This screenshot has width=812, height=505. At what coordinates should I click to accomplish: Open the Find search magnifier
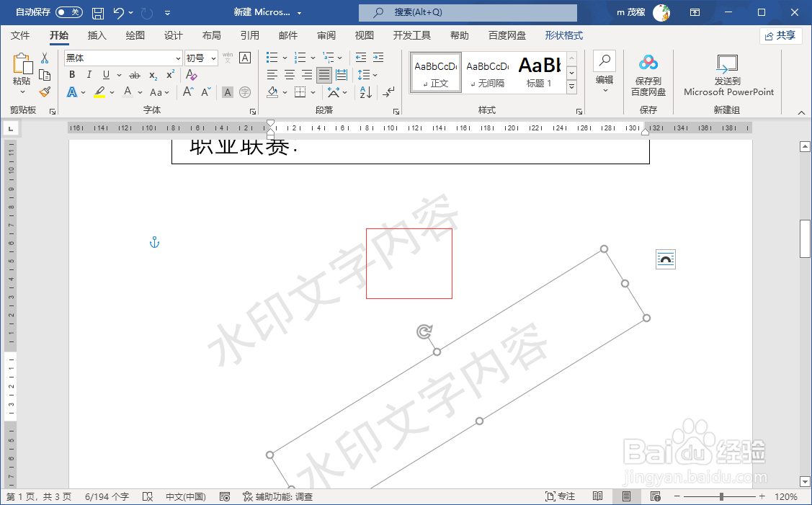[604, 61]
